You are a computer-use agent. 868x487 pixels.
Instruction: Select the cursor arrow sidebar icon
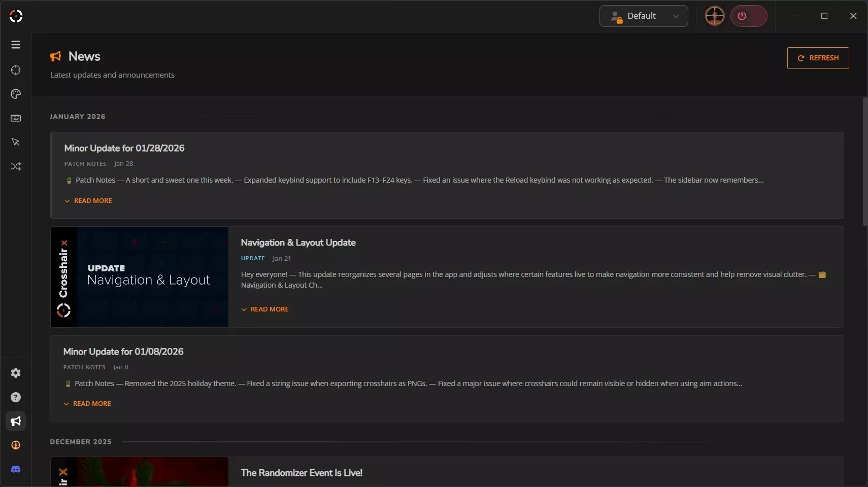[x=16, y=142]
